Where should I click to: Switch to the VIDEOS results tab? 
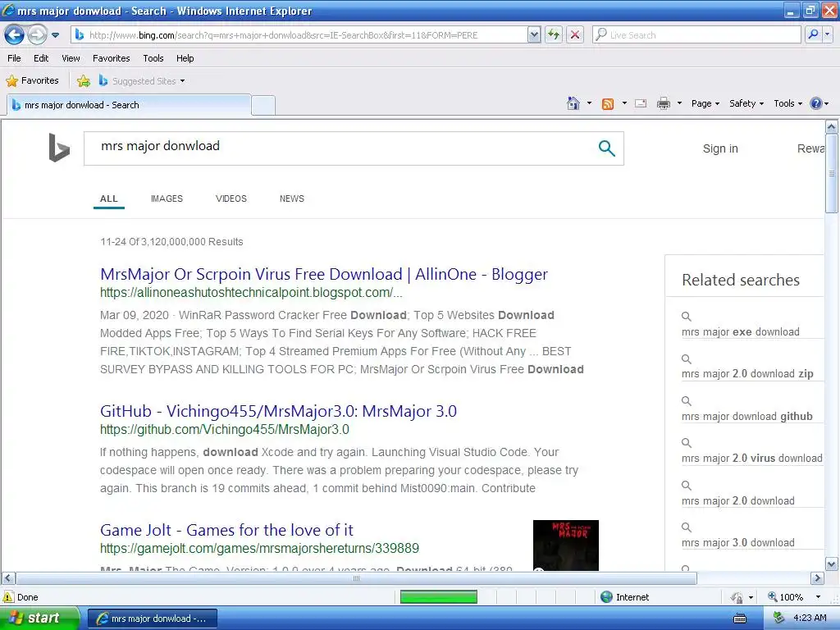231,199
